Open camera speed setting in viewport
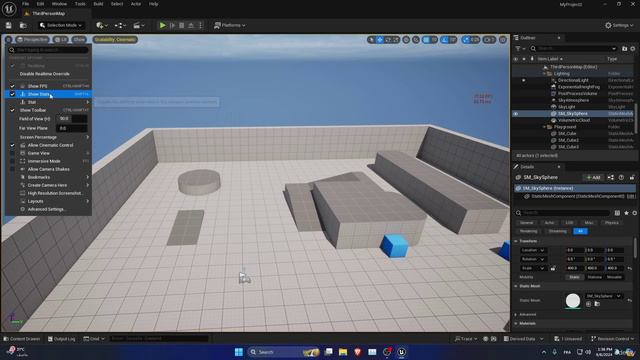Screen dimensions: 640x360 coord(489,40)
